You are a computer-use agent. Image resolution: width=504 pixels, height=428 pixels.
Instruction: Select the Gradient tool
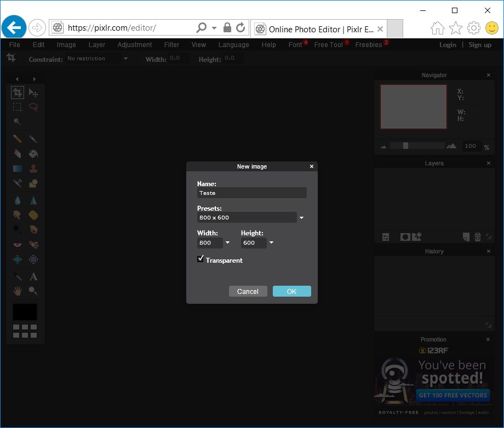point(18,169)
